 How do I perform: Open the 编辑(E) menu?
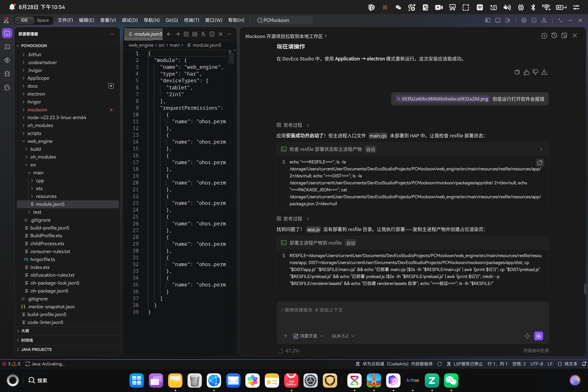87,20
